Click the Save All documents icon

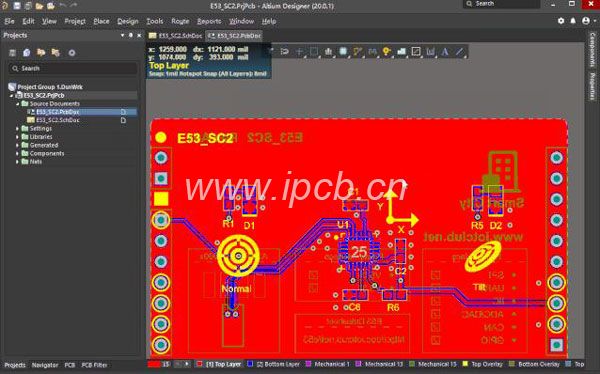(x=28, y=6)
